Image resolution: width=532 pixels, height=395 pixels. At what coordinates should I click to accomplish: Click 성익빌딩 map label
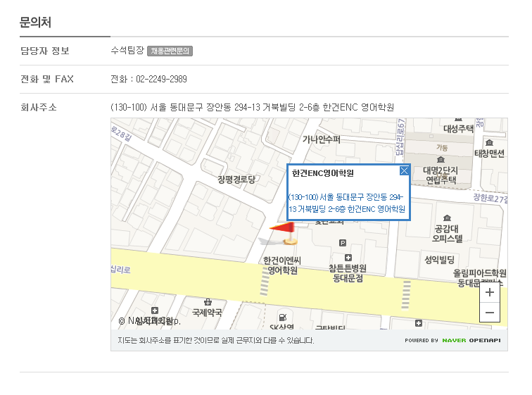pyautogui.click(x=440, y=260)
